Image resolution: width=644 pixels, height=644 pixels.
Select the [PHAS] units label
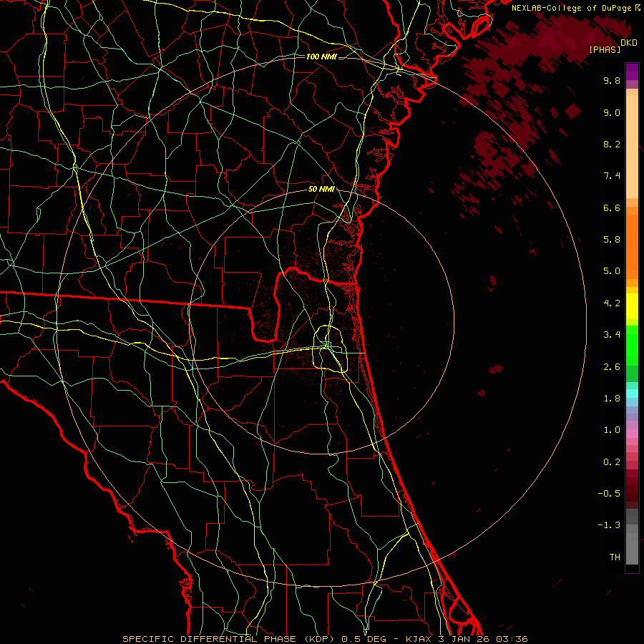pyautogui.click(x=605, y=50)
